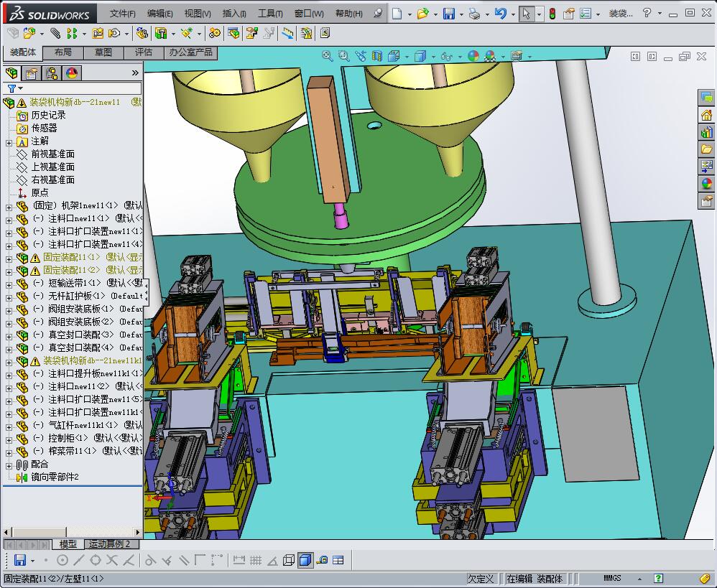Switch to the 评估 tab
This screenshot has width=717, height=588.
coord(144,52)
